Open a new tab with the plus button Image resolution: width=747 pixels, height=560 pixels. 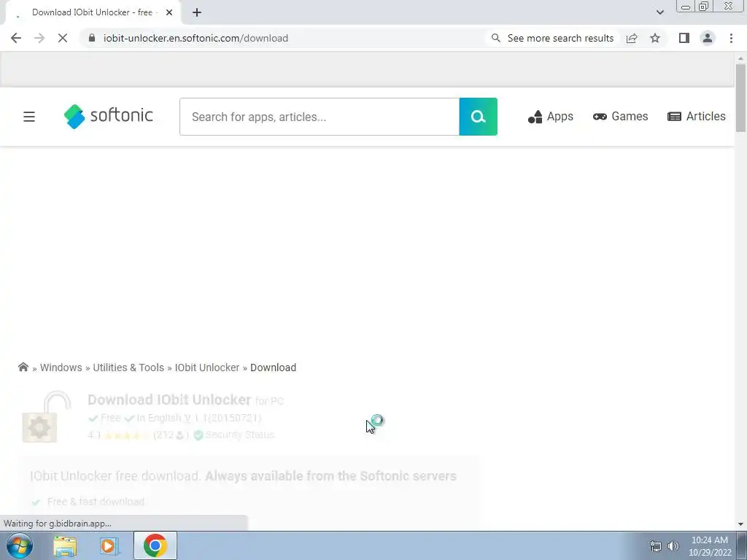pyautogui.click(x=197, y=12)
